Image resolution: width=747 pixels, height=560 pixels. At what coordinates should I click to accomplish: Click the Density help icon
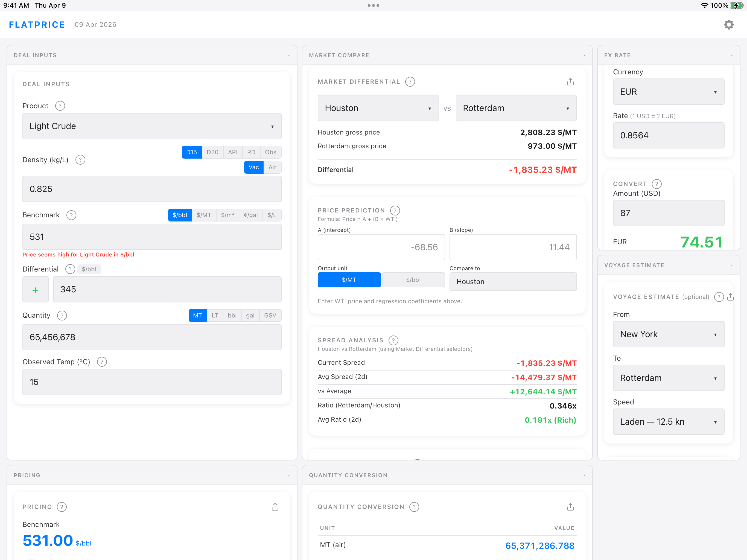[x=80, y=160]
